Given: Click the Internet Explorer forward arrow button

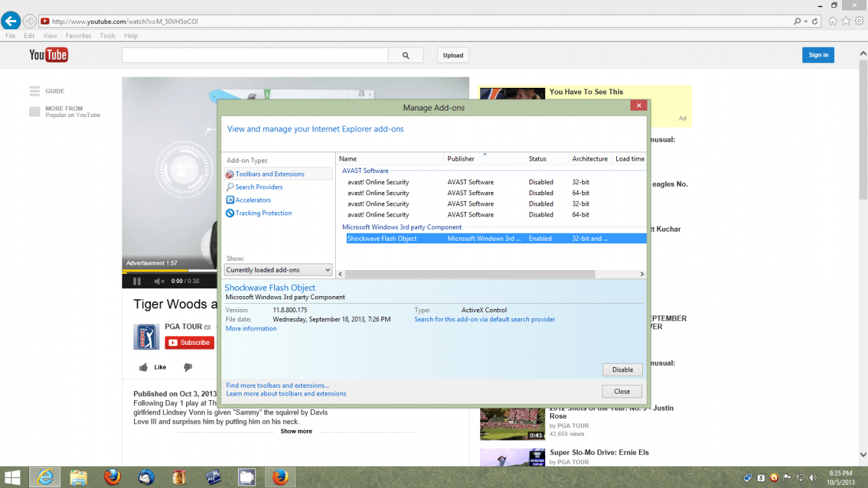Looking at the screenshot, I should (29, 21).
